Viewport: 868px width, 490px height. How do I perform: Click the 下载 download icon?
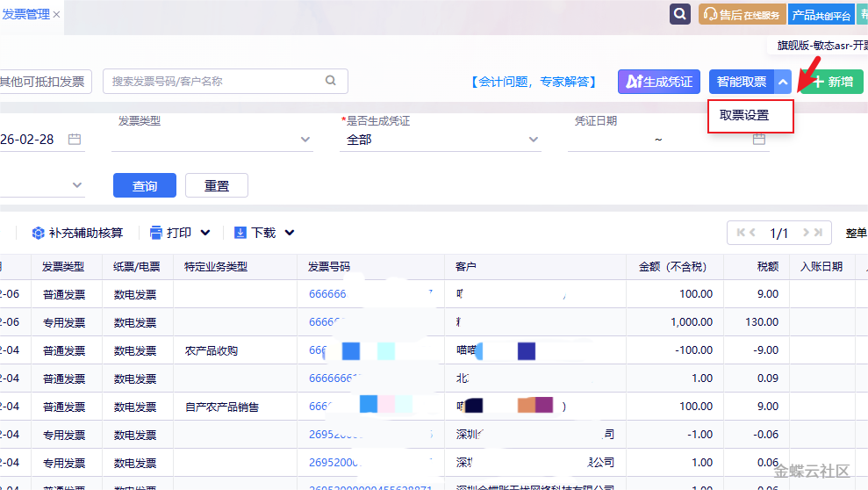pos(240,233)
